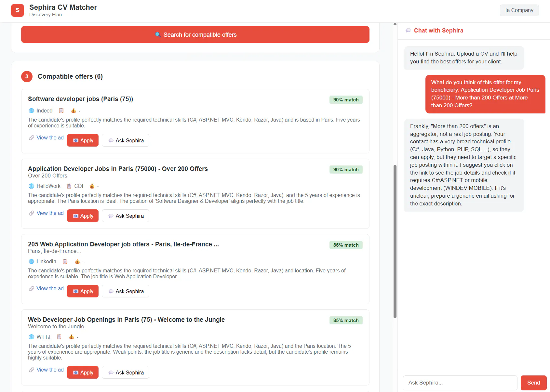Click the CDI contract type label
Screen dimensions: 550x392
pos(79,186)
